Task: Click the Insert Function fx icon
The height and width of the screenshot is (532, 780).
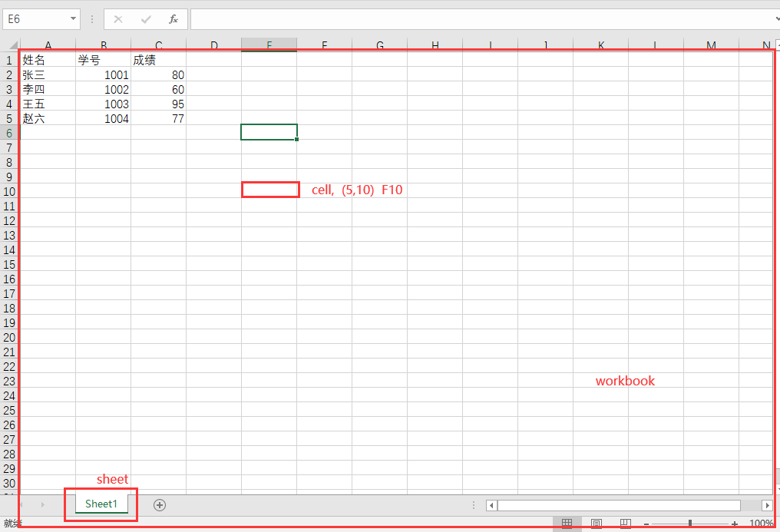Action: coord(174,19)
